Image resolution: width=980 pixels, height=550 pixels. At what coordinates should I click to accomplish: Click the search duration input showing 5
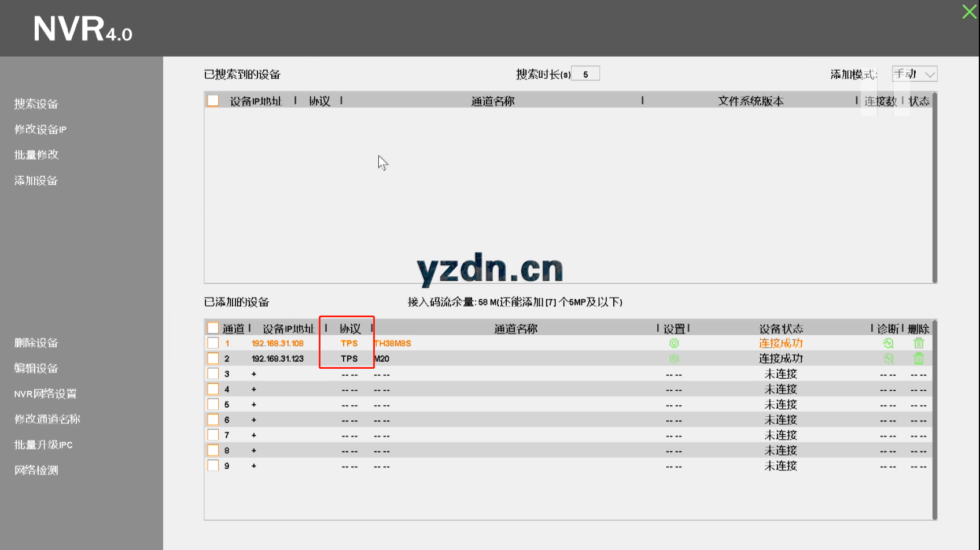click(x=585, y=73)
